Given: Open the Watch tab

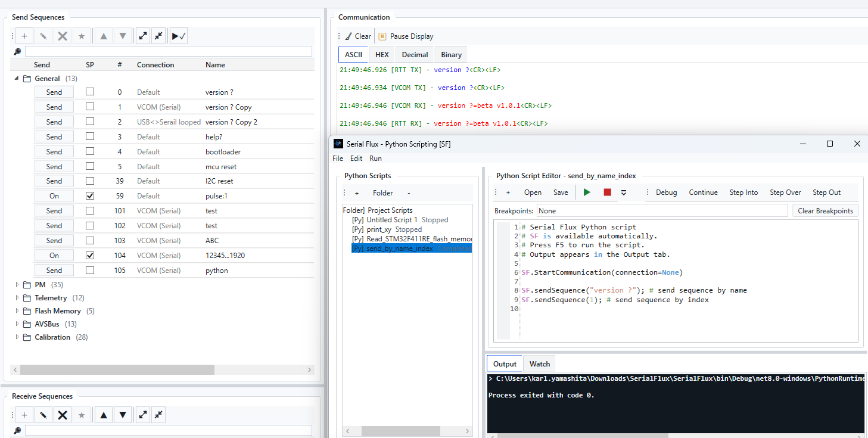Looking at the screenshot, I should point(540,364).
